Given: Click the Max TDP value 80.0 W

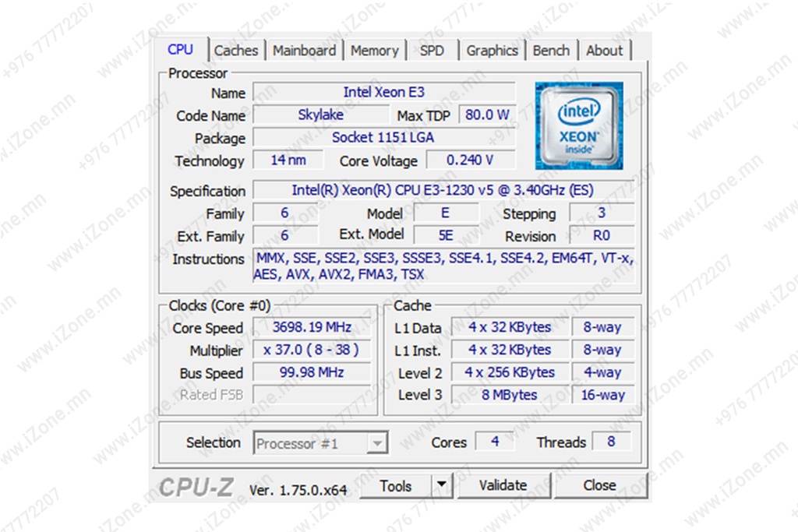Looking at the screenshot, I should [x=487, y=115].
